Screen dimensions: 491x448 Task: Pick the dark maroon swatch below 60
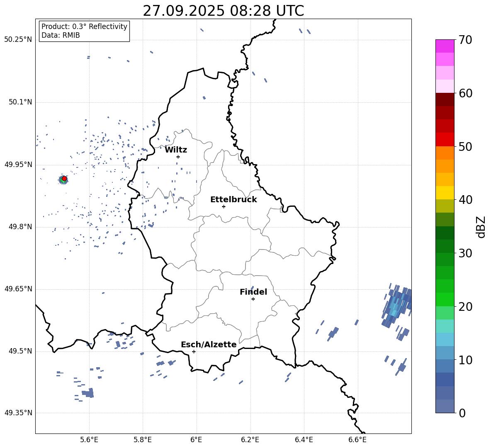point(445,99)
